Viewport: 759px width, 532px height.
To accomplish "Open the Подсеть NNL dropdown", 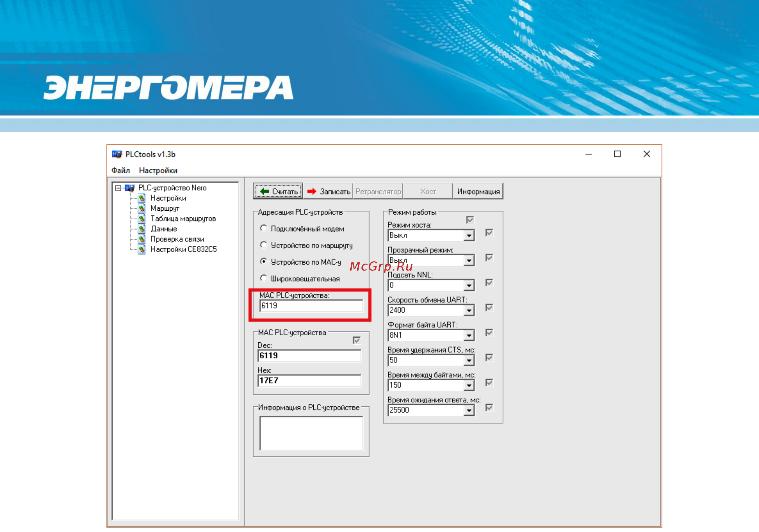I will pyautogui.click(x=469, y=285).
